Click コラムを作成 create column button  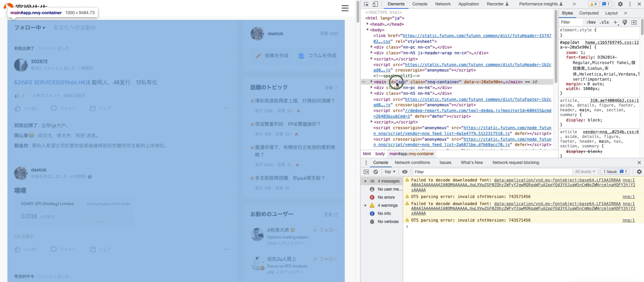(x=318, y=56)
